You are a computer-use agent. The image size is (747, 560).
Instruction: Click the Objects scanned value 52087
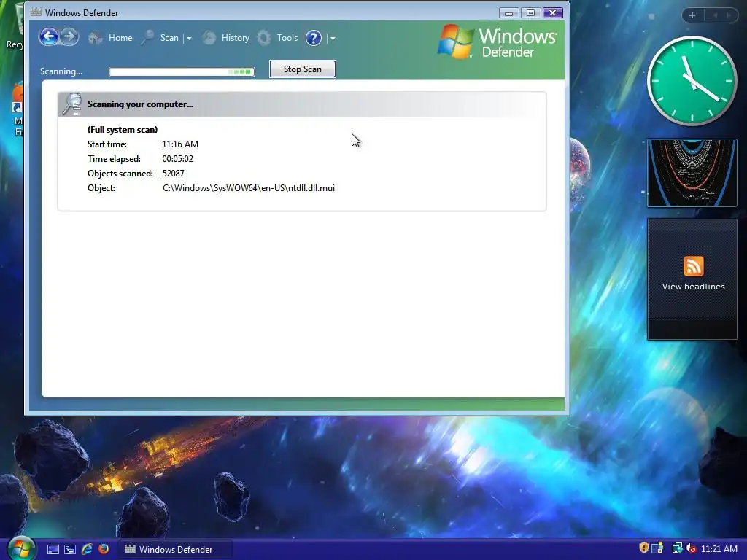(x=173, y=174)
